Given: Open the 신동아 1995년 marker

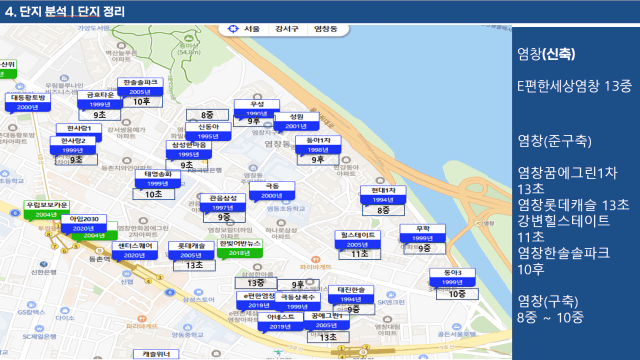Looking at the screenshot, I should point(208,131).
